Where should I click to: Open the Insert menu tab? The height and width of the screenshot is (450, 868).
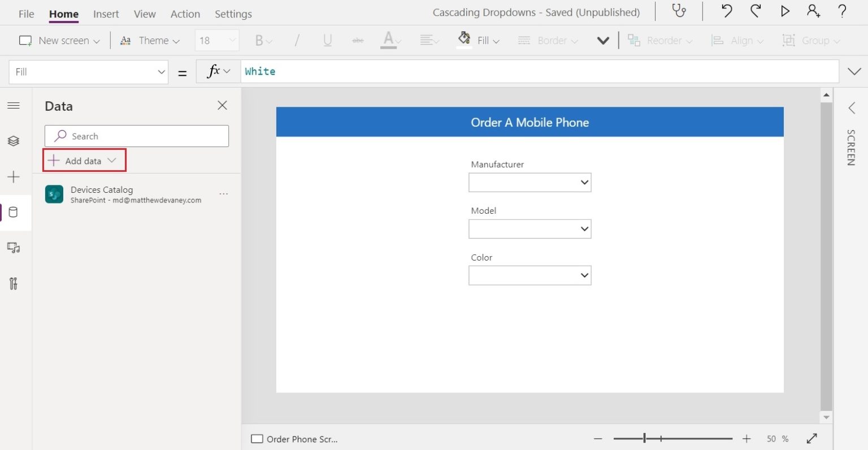click(x=106, y=14)
